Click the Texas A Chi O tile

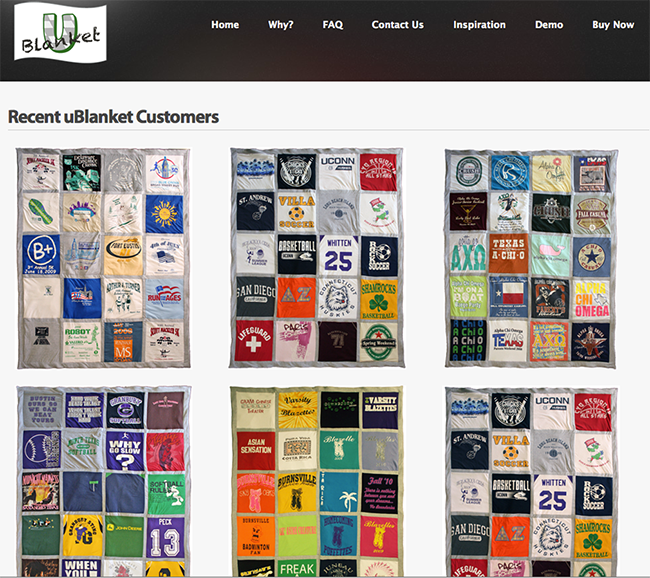click(x=509, y=255)
